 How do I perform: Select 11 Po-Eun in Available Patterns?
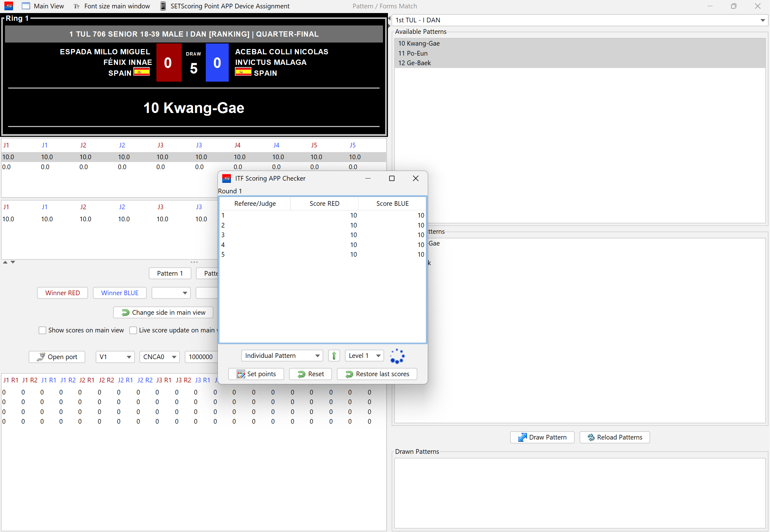pyautogui.click(x=413, y=53)
